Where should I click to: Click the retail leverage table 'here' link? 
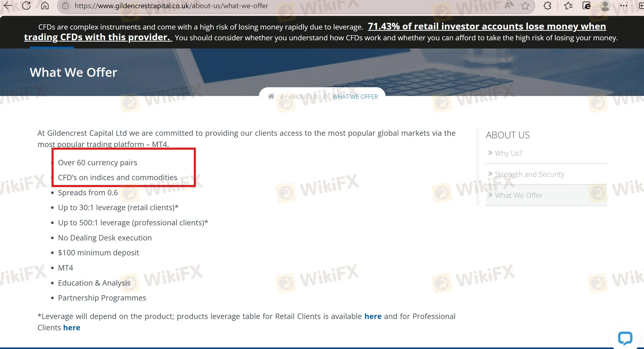tap(373, 316)
